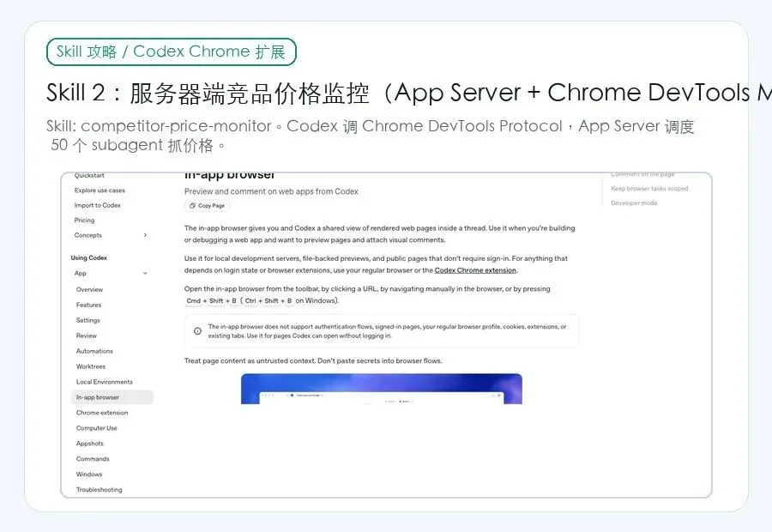
Task: Click 'Preview and comment on web apps from Codex'
Action: 271,191
